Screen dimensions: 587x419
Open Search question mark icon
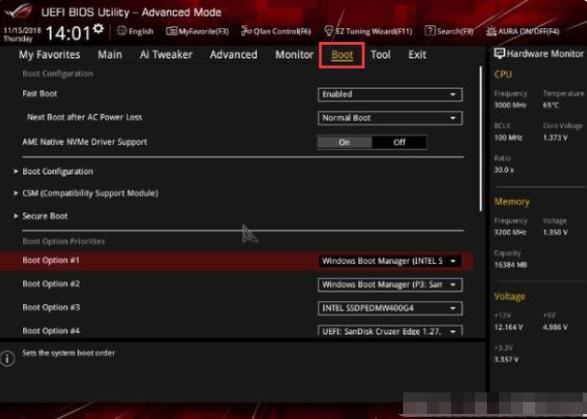click(430, 31)
